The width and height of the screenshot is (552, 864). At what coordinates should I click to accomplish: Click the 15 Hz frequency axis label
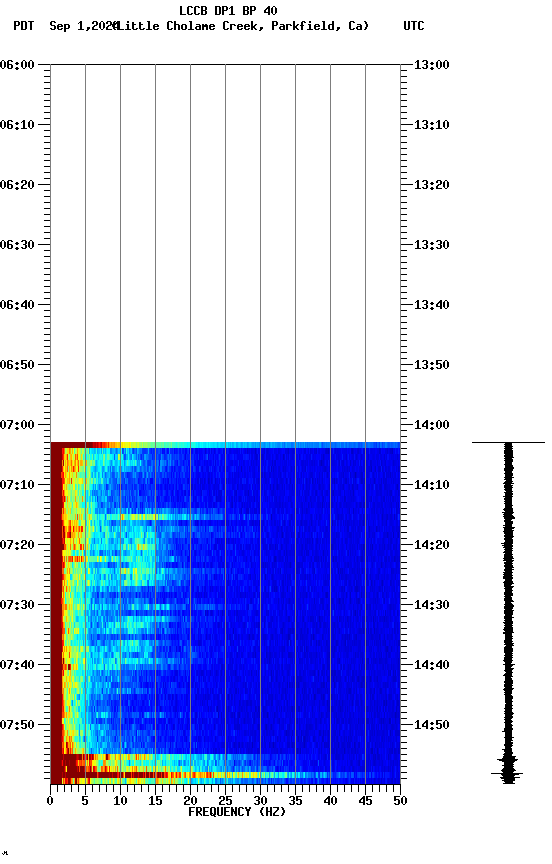point(155,801)
